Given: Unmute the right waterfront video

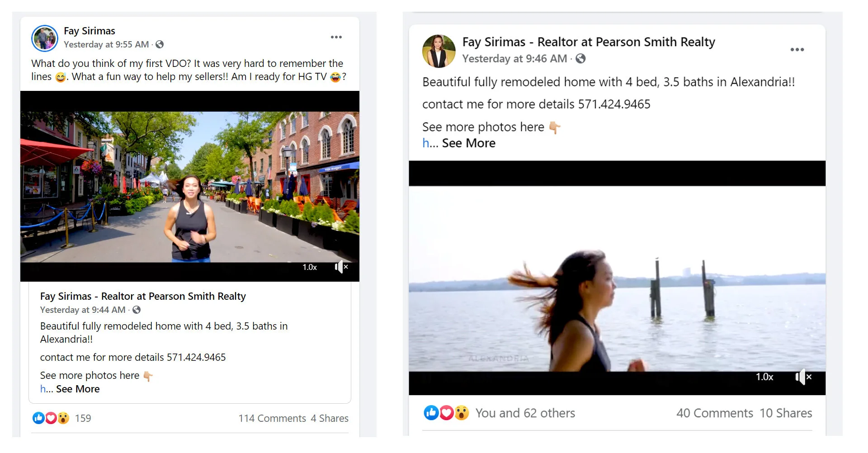Looking at the screenshot, I should click(803, 377).
